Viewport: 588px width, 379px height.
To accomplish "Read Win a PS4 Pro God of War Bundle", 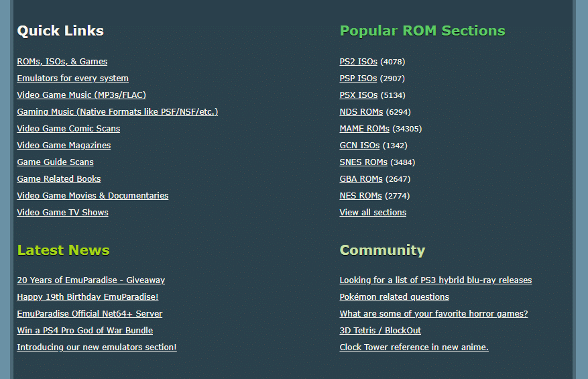I will pos(84,331).
